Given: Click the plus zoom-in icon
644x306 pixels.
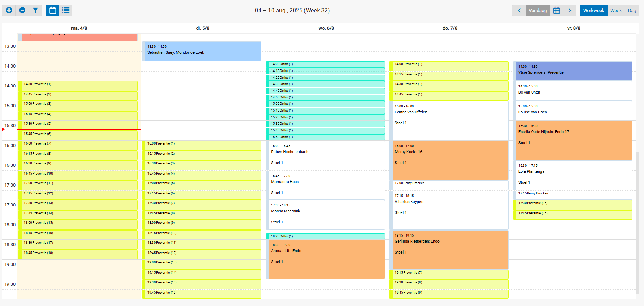Looking at the screenshot, I should 9,10.
